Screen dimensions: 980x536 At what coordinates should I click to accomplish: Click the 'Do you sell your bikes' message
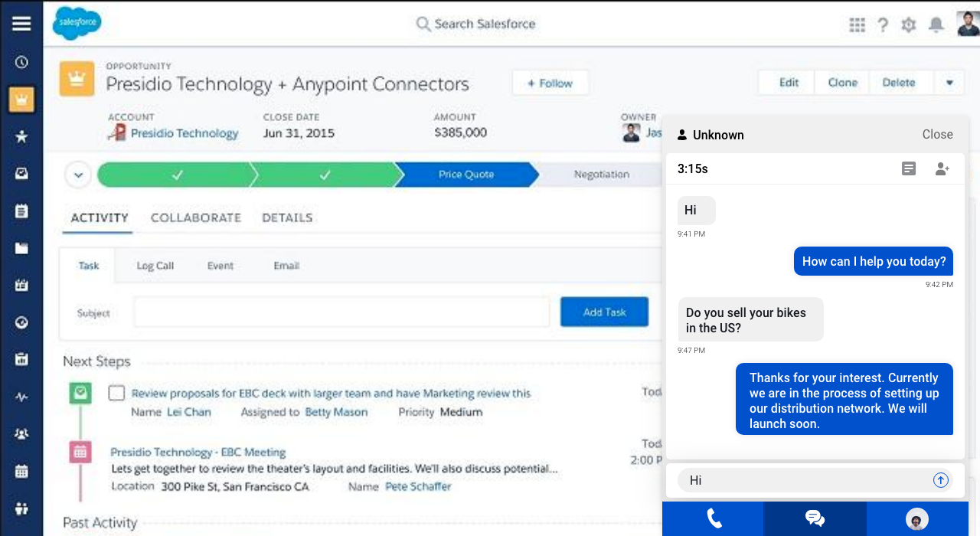(x=750, y=319)
